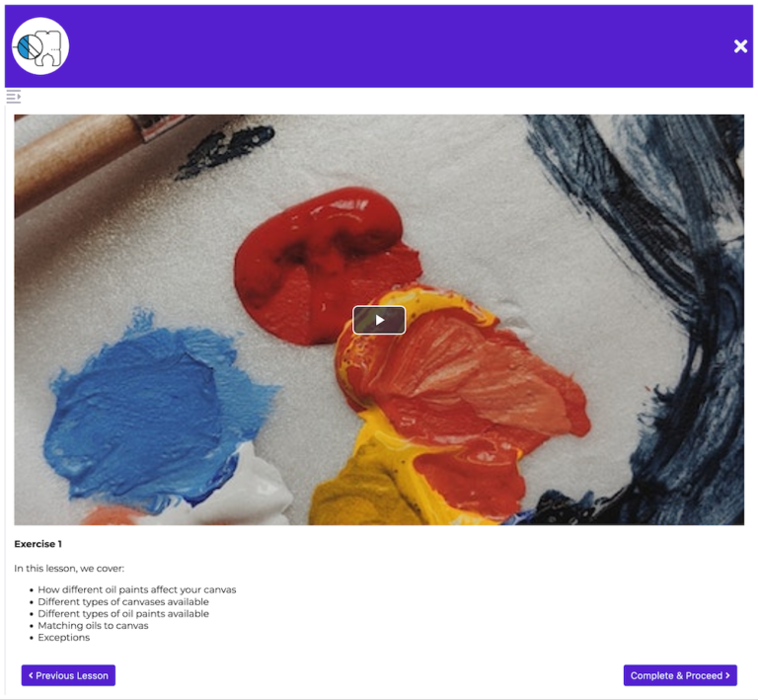Go to the Previous Lesson
The width and height of the screenshot is (758, 700).
point(68,675)
